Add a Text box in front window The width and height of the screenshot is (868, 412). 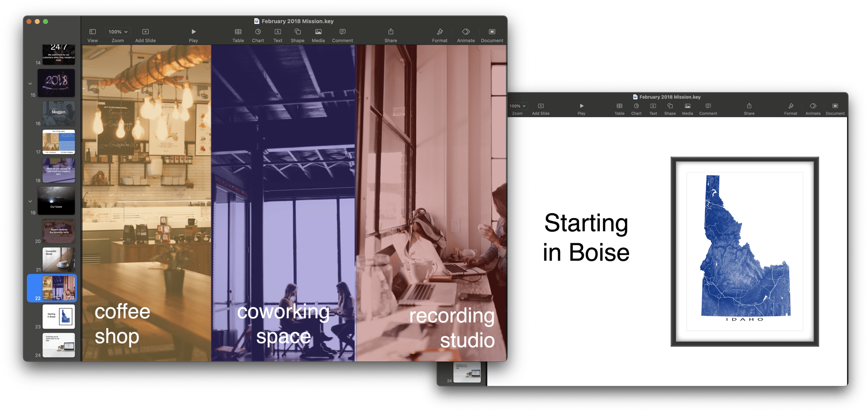[x=278, y=32]
